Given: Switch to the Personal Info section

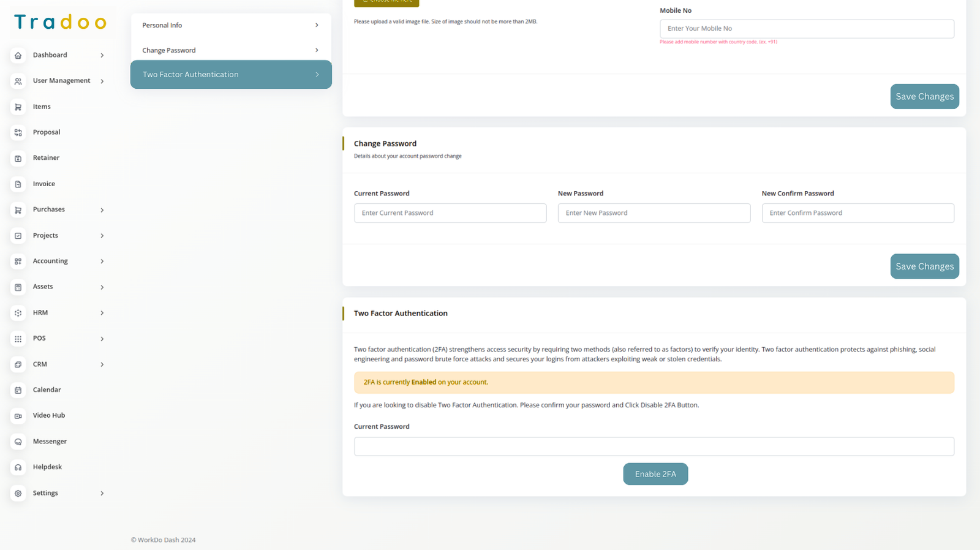Looking at the screenshot, I should coord(231,25).
